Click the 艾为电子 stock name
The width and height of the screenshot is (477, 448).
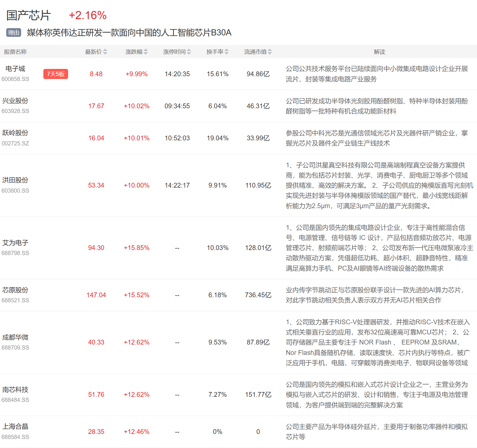(15, 243)
